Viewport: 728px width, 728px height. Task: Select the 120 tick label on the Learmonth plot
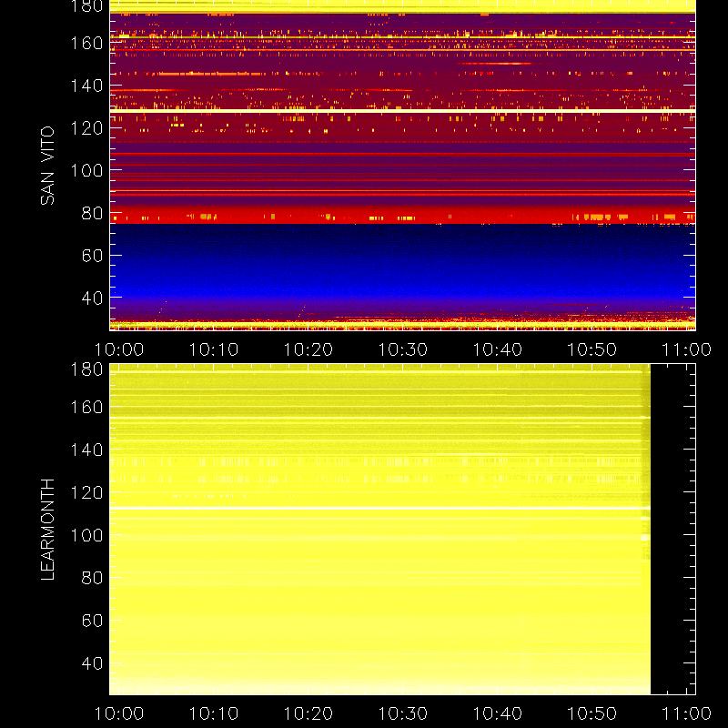pyautogui.click(x=86, y=492)
